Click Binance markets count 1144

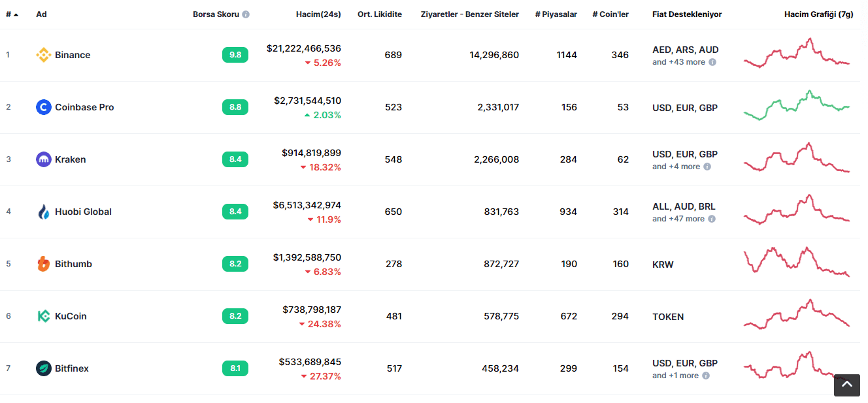[x=567, y=55]
